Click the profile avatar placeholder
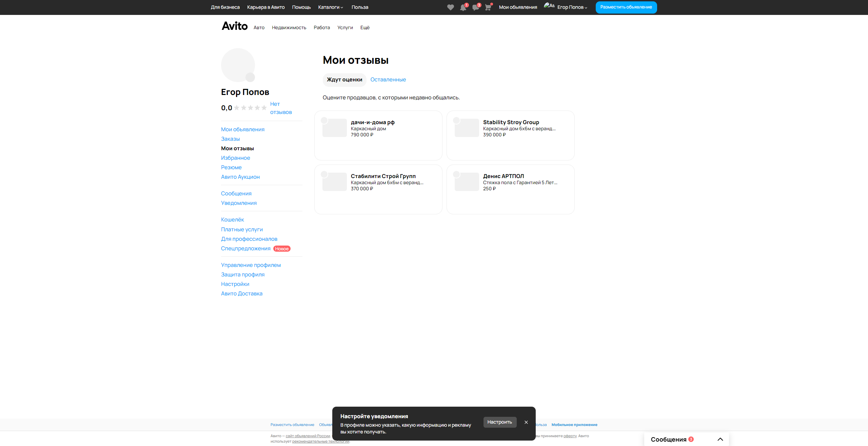 pos(238,65)
